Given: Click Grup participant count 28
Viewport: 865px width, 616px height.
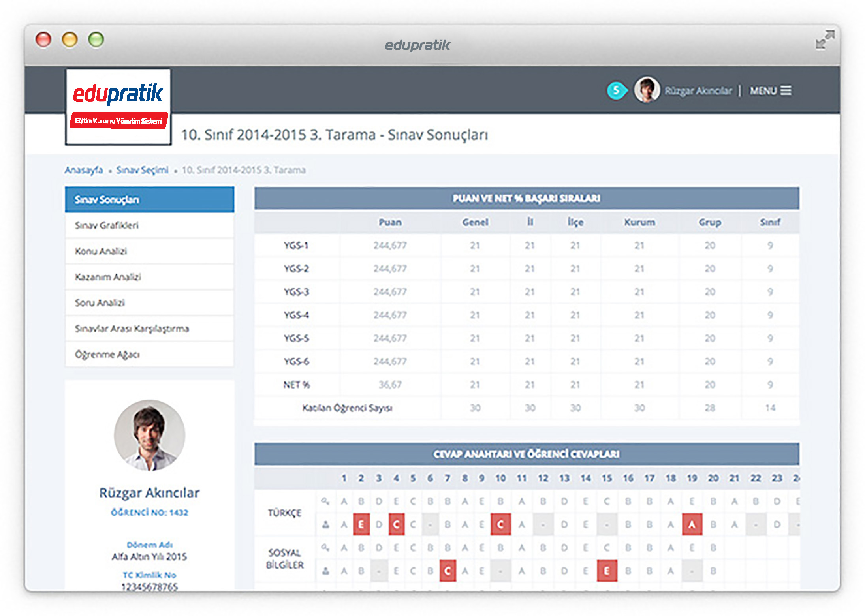Looking at the screenshot, I should click(x=710, y=408).
